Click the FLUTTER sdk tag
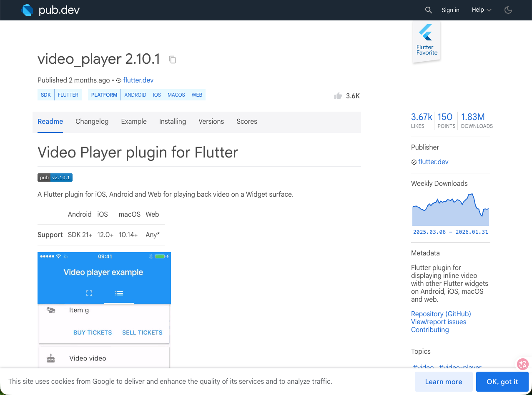The image size is (532, 395). pos(68,95)
